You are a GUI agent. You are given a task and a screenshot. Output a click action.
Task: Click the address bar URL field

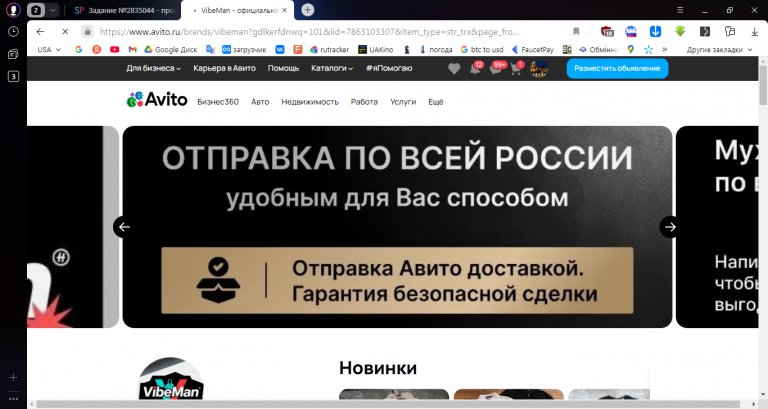click(309, 32)
